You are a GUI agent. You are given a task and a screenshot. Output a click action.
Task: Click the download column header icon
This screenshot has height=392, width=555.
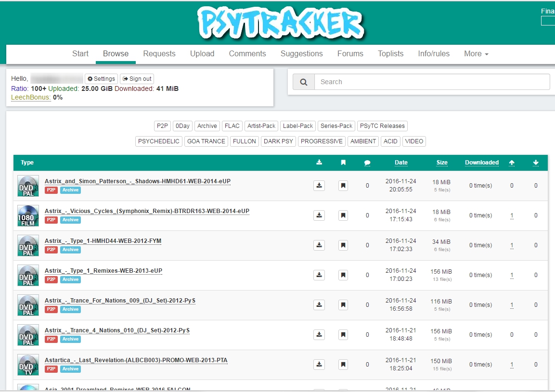pos(319,163)
